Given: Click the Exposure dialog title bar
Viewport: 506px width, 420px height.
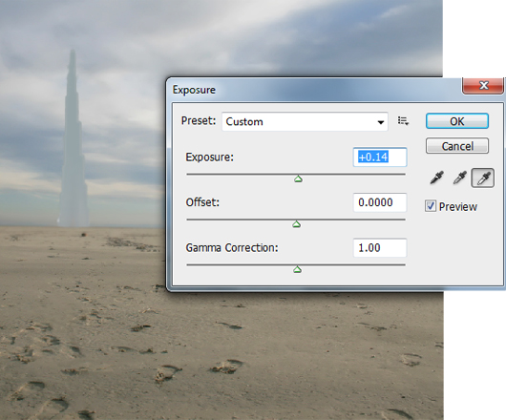Looking at the screenshot, I should click(x=313, y=90).
